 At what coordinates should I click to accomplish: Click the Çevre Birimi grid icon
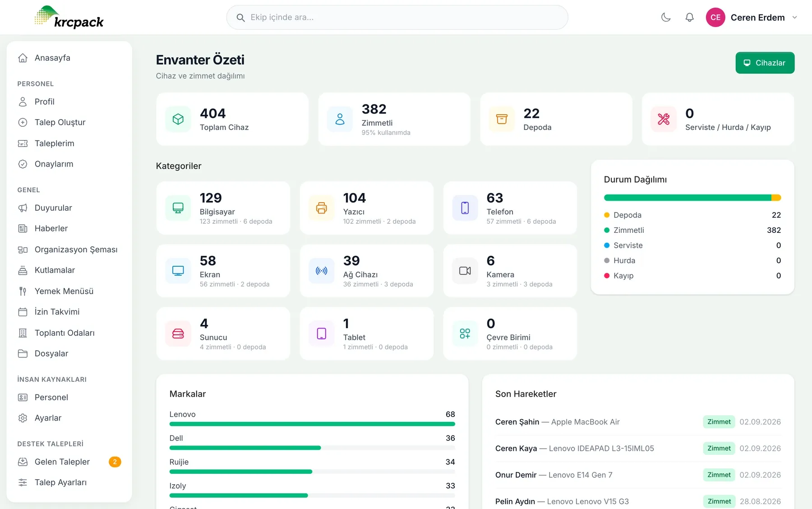pos(465,333)
